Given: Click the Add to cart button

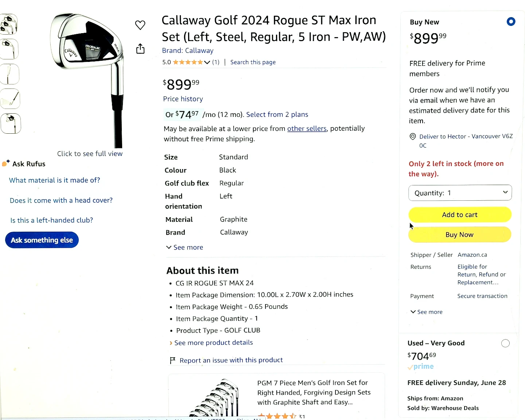Looking at the screenshot, I should [460, 215].
